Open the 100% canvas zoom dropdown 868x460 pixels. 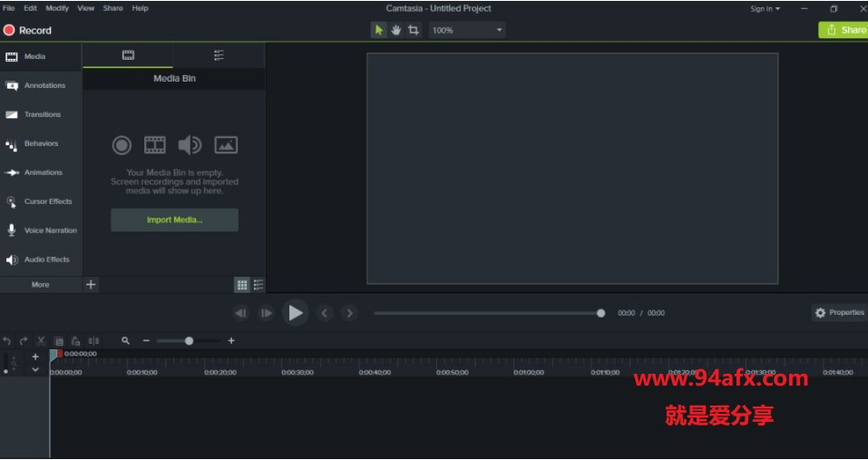467,30
